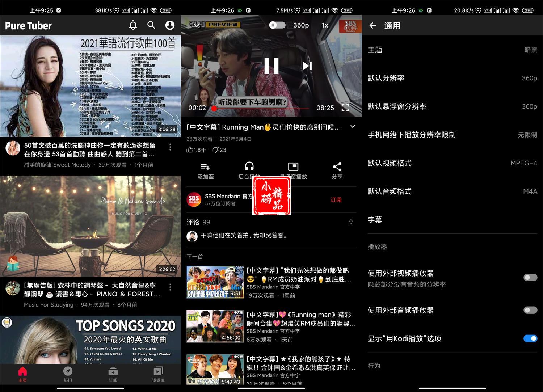
Task: Open the TOP SONGS 2020 video thumbnail
Action: click(x=90, y=340)
